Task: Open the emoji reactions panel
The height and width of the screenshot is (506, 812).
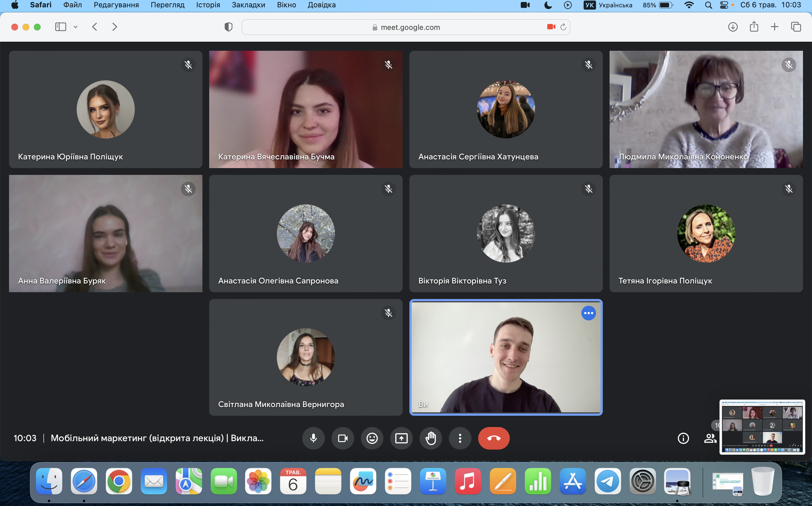Action: 372,438
